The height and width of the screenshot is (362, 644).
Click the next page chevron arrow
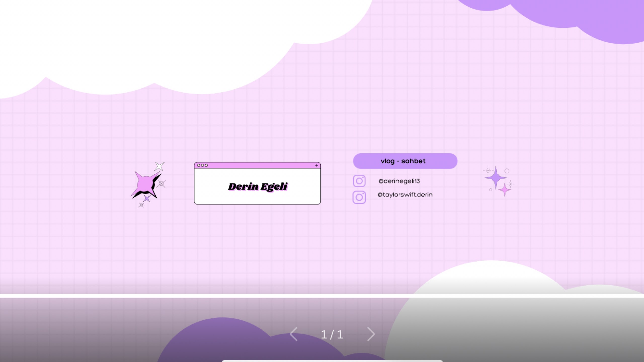click(371, 334)
